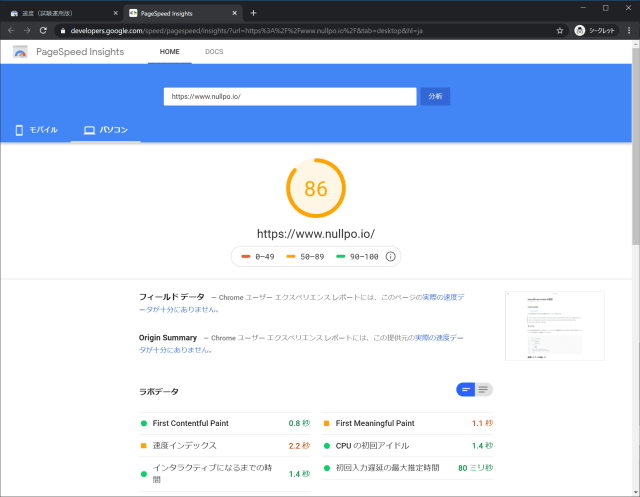The image size is (640, 497).
Task: Click the browser back arrow
Action: (x=11, y=31)
